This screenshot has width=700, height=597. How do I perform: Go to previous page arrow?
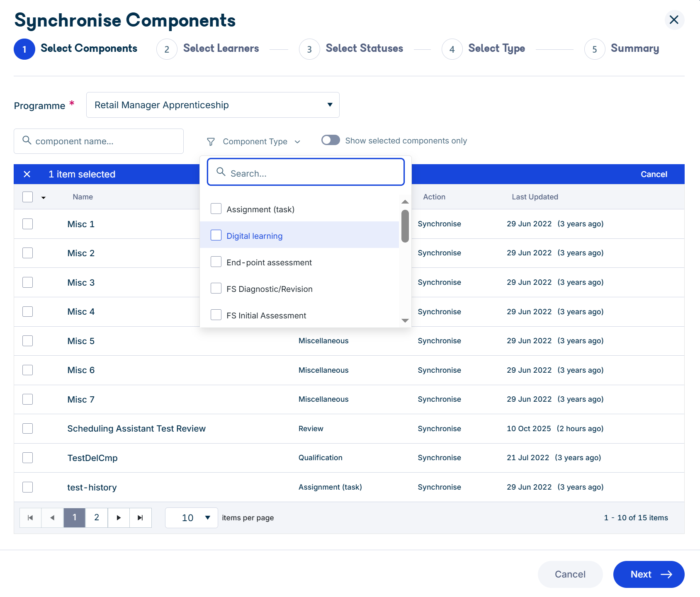(x=52, y=517)
